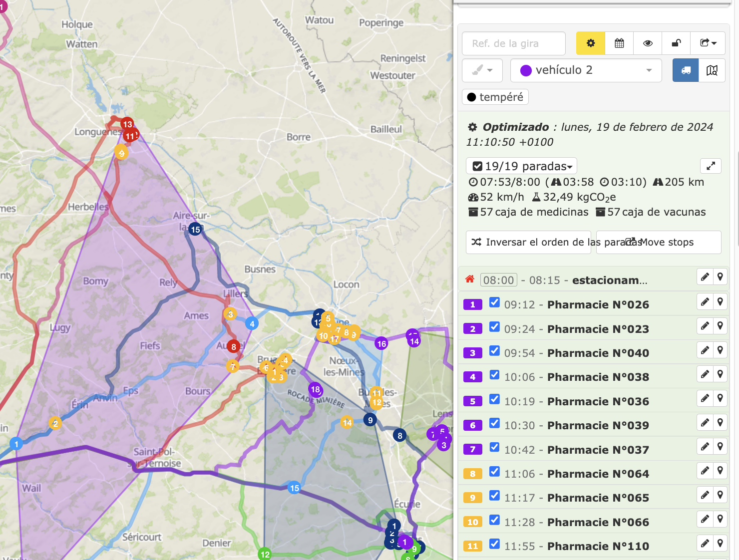Expand the vehículo 2 selector
739x560 pixels.
pyautogui.click(x=586, y=70)
